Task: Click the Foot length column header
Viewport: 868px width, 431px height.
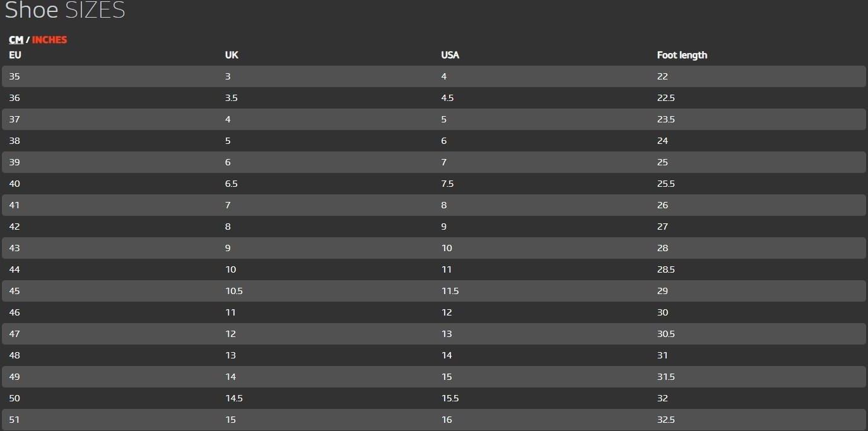Action: (682, 55)
